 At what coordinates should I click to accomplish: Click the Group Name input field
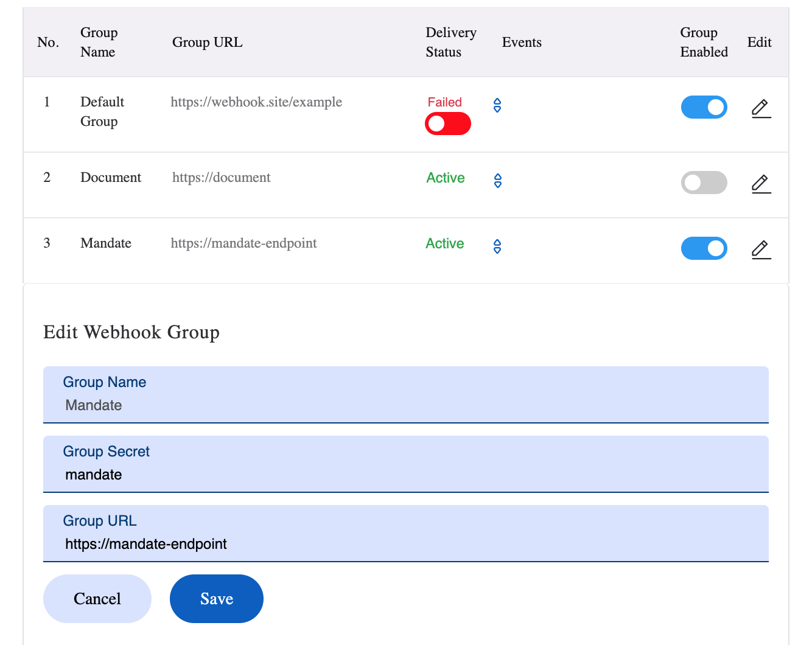(405, 405)
